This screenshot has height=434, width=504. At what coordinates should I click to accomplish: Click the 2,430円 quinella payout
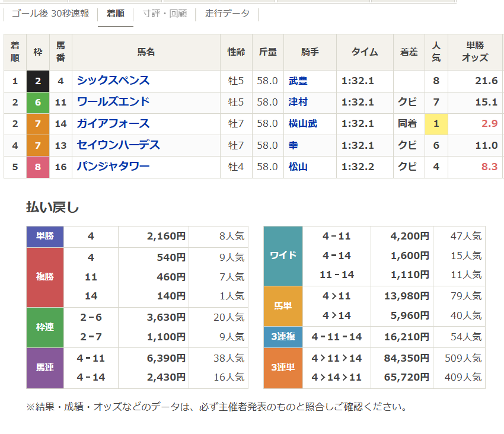(166, 378)
